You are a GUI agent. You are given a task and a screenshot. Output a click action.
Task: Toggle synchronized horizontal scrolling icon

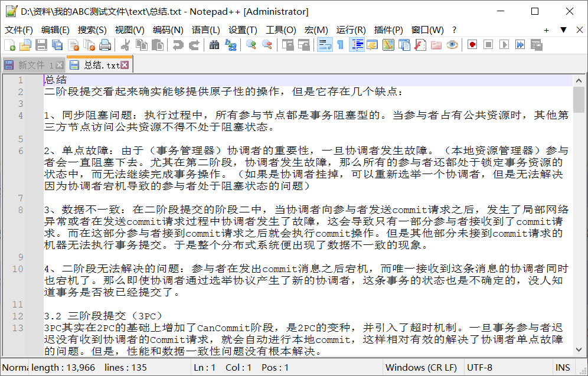(x=304, y=45)
